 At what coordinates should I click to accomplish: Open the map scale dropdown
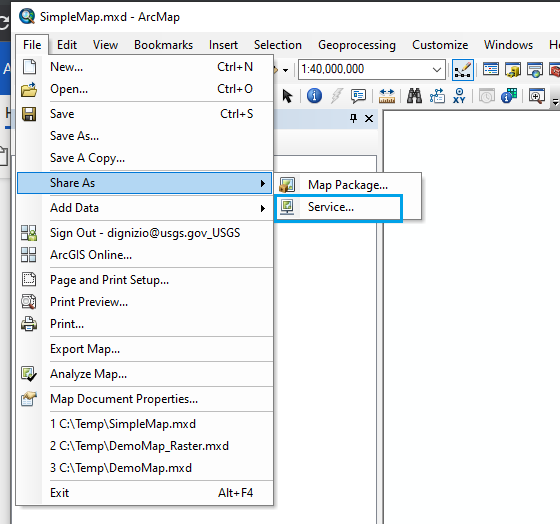[437, 69]
